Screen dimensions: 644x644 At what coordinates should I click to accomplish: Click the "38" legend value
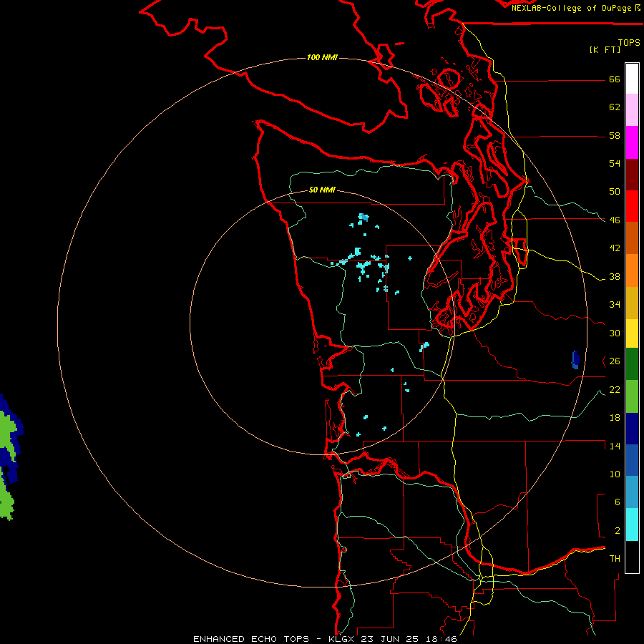615,277
